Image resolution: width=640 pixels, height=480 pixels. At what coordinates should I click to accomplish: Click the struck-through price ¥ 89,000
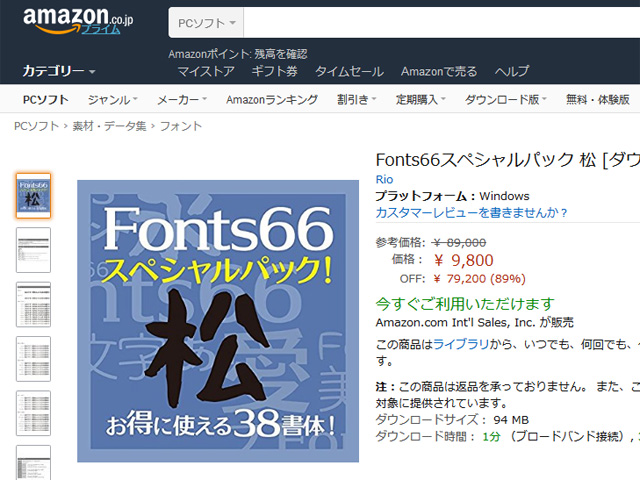pyautogui.click(x=460, y=242)
